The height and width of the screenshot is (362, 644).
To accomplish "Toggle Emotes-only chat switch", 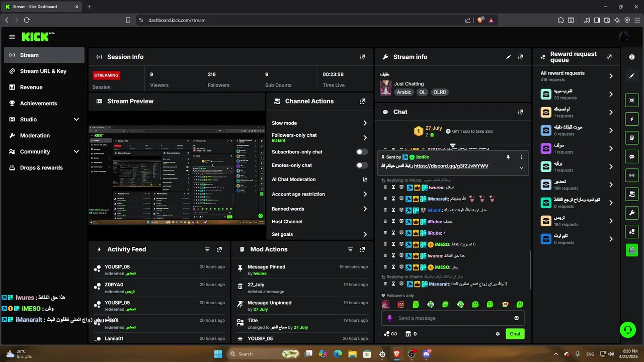I will (x=362, y=165).
